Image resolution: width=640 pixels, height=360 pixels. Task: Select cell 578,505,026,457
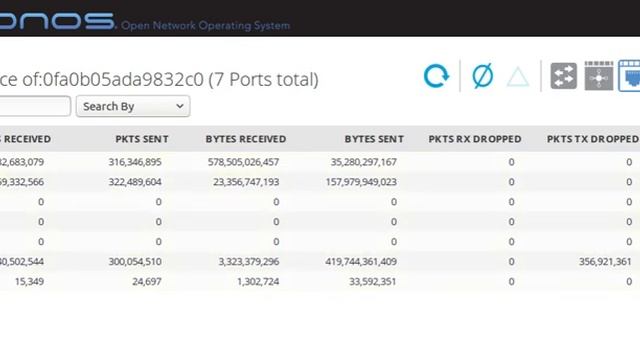[243, 162]
